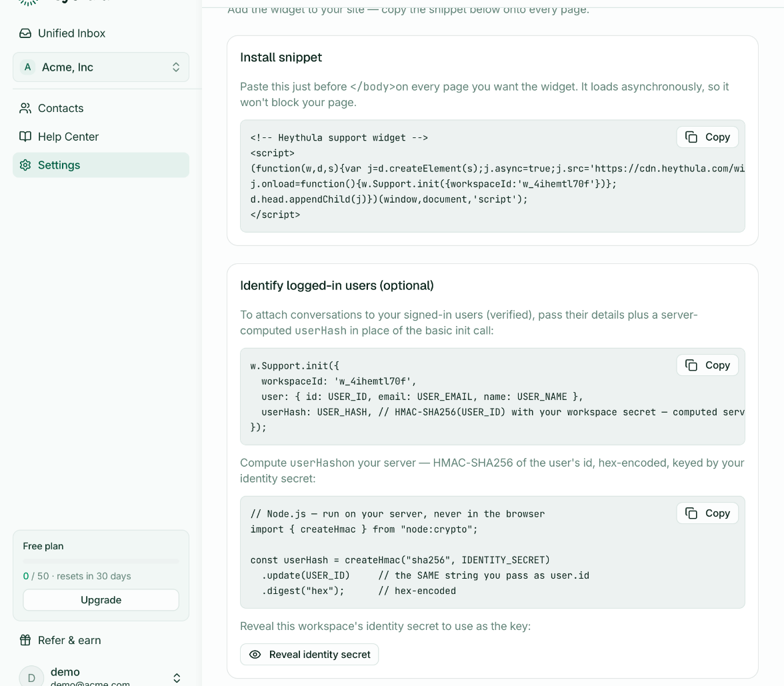The height and width of the screenshot is (686, 784).
Task: Click the Settings gear icon
Action: coord(25,165)
